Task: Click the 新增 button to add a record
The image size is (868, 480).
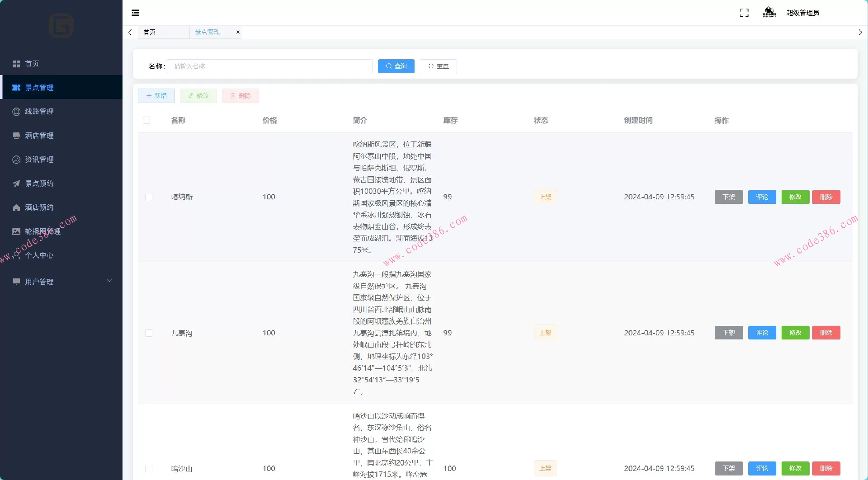Action: point(156,95)
